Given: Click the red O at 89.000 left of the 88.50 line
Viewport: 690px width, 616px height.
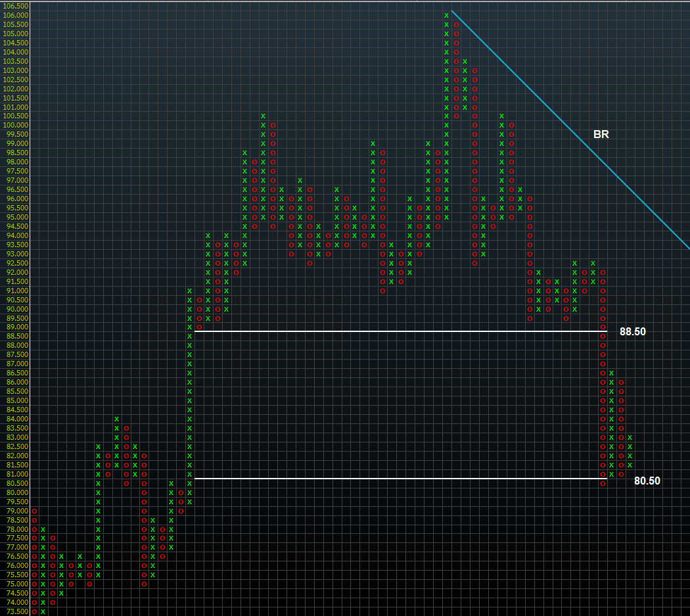Looking at the screenshot, I should [x=199, y=327].
